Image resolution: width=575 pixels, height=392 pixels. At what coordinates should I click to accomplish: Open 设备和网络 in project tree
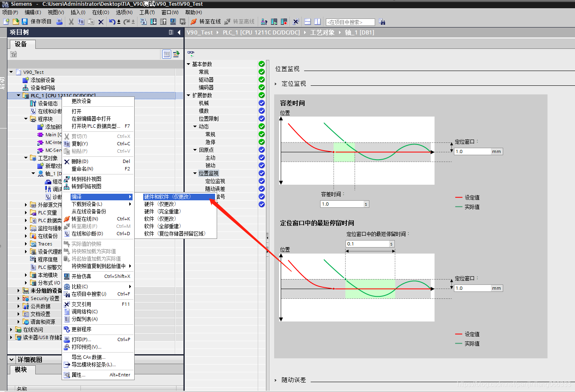pos(43,88)
